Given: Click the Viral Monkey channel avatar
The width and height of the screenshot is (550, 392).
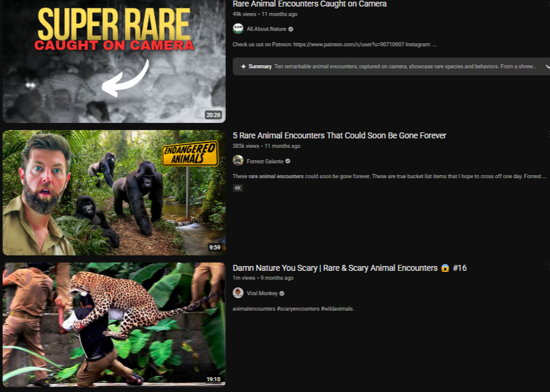Looking at the screenshot, I should coord(238,293).
